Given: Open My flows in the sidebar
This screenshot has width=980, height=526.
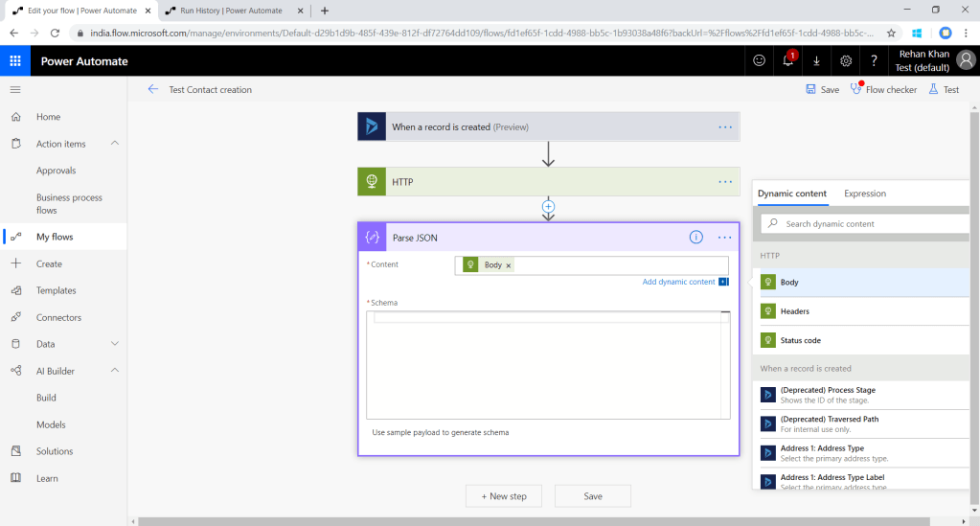Looking at the screenshot, I should click(55, 237).
